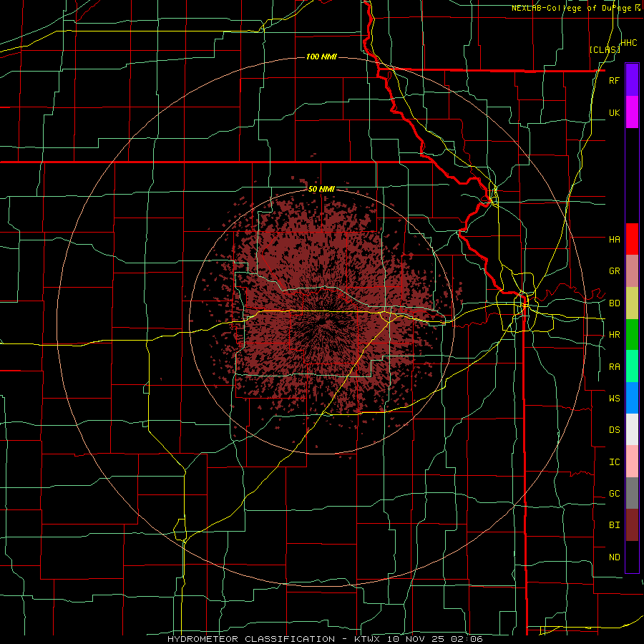Click the BI dark red legend swatch

632,525
